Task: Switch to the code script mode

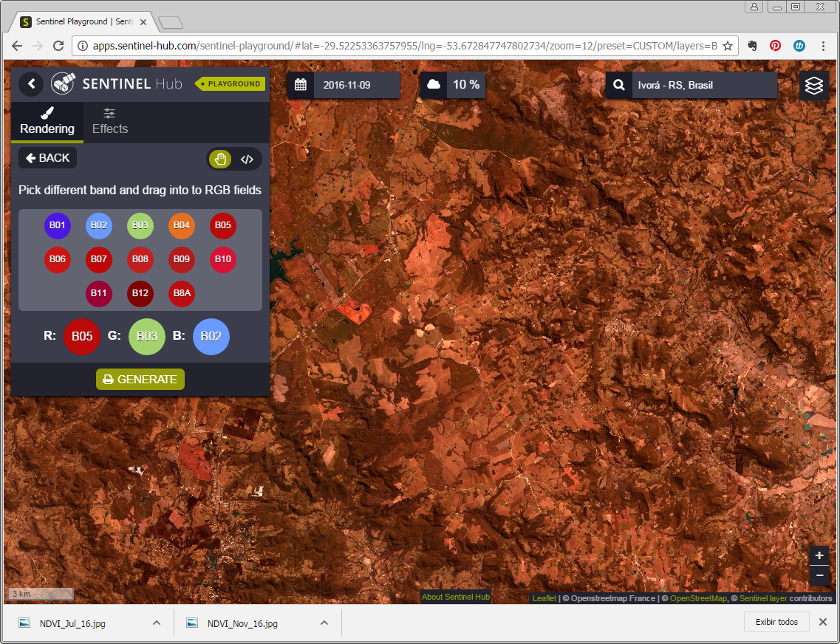Action: click(x=247, y=159)
